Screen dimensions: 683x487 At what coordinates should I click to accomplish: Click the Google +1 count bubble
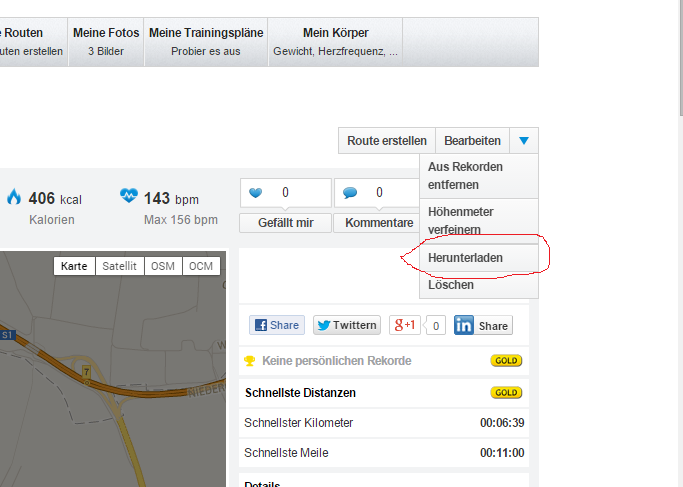point(435,326)
